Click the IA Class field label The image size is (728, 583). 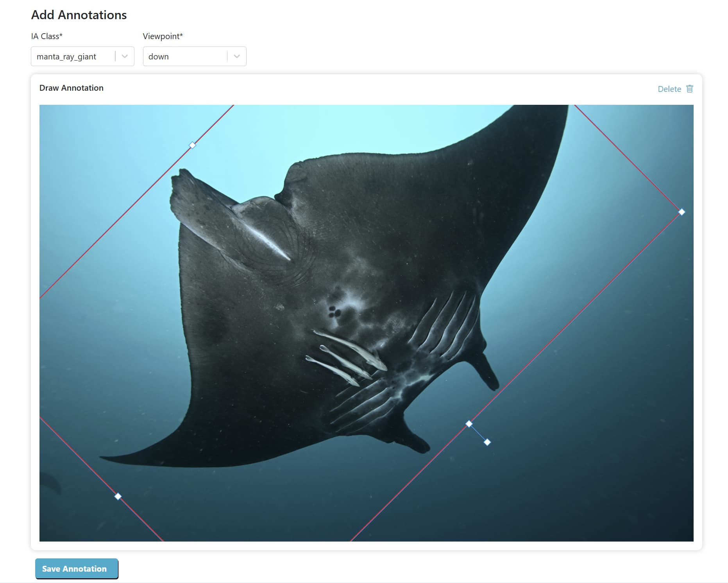(47, 36)
